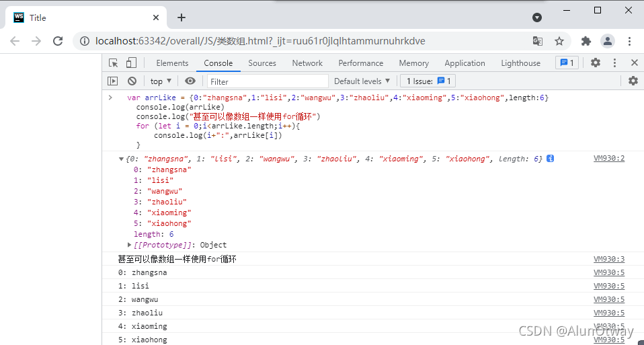Open DevTools settings gear in tab bar
The height and width of the screenshot is (345, 644).
pyautogui.click(x=595, y=63)
